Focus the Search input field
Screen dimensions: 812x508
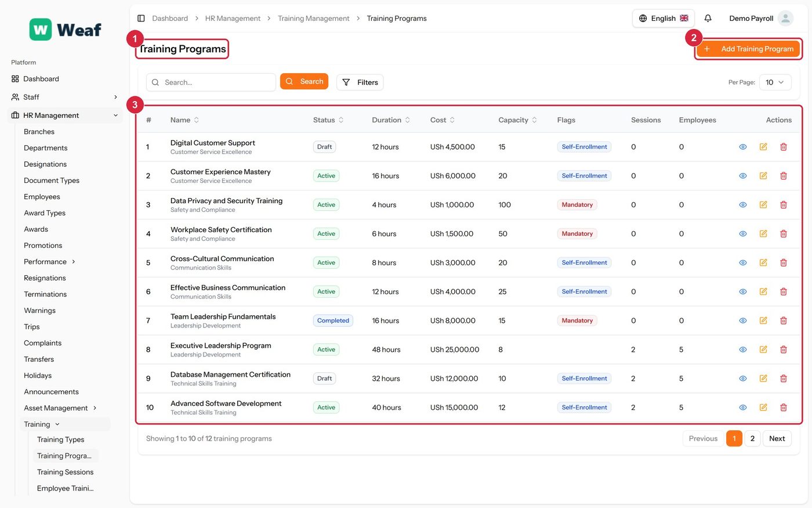pyautogui.click(x=211, y=82)
